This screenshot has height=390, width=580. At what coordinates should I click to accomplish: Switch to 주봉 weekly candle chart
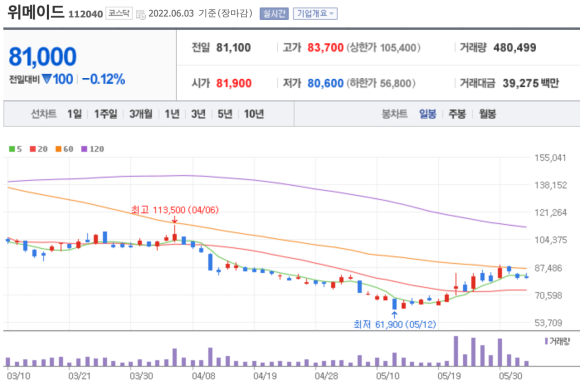(x=457, y=114)
